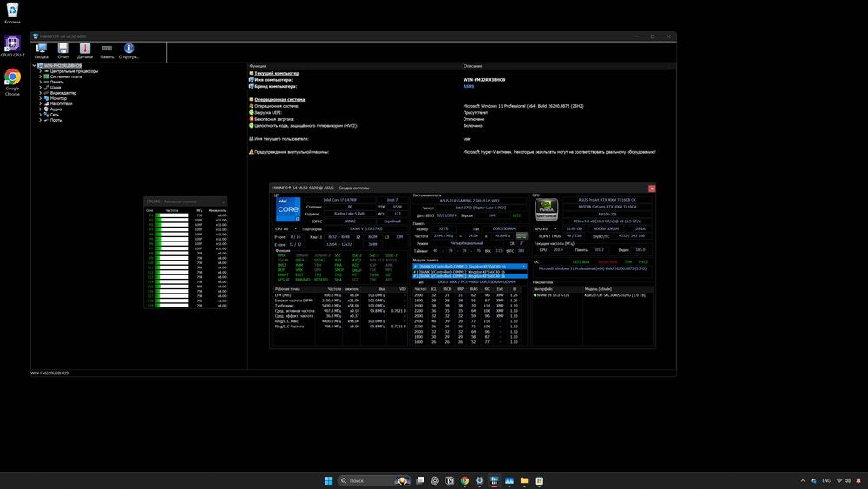Viewport: 868px width, 489px height.
Task: Close the CPU #0 active clock window
Action: (x=223, y=202)
